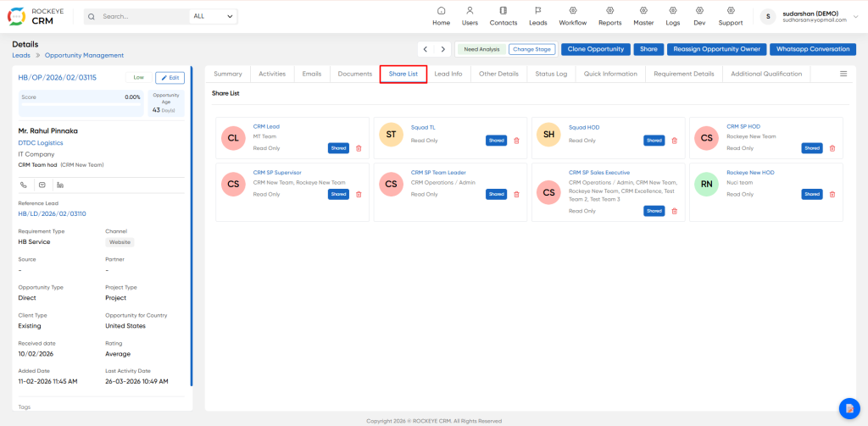This screenshot has width=868, height=426.
Task: Click the Rockeye CRM logo
Action: [x=35, y=17]
